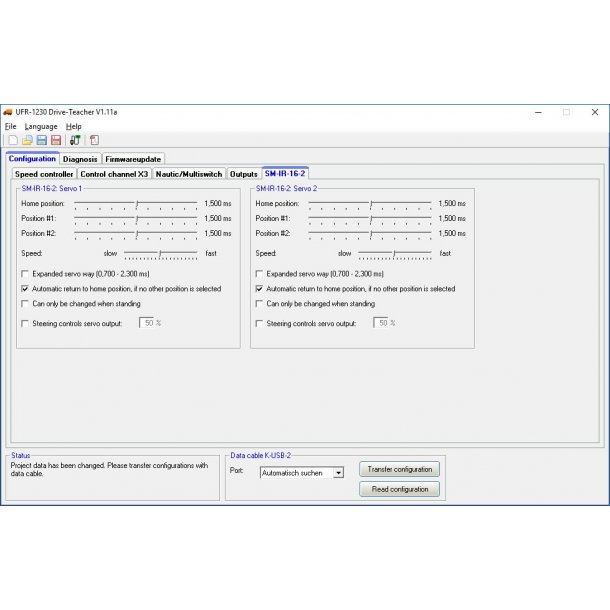610x610 pixels.
Task: Click the Servo 1 Home position slider
Action: (x=135, y=203)
